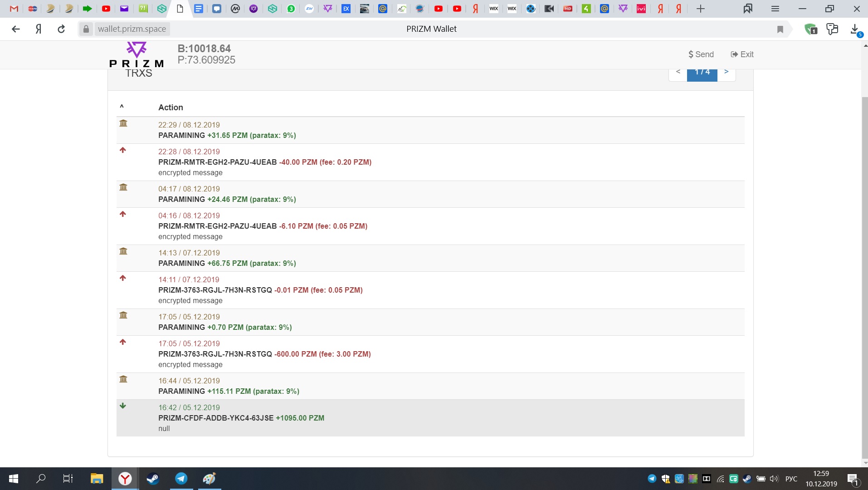Open Task View on the taskbar
868x490 pixels.
point(68,479)
